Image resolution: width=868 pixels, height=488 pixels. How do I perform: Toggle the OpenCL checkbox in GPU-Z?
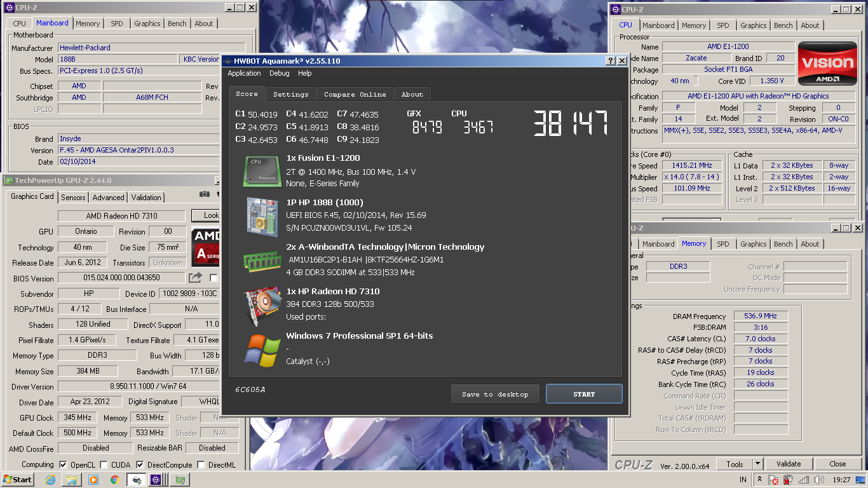tap(63, 464)
